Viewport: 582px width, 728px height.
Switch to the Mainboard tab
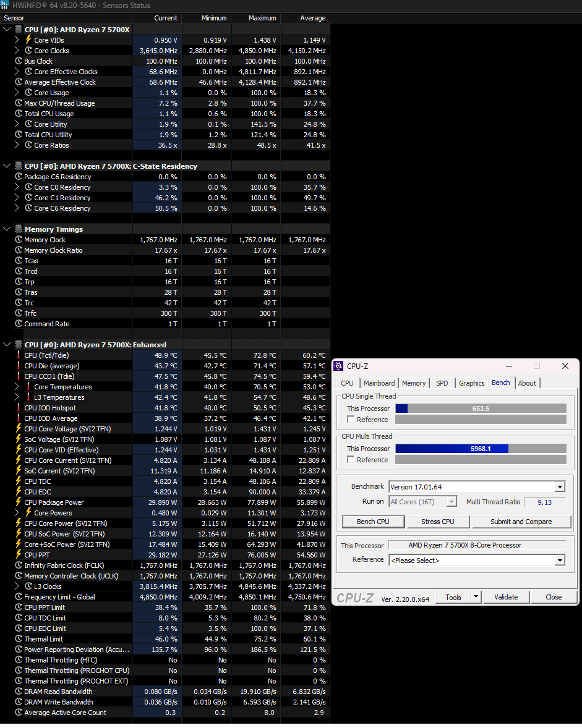click(379, 383)
